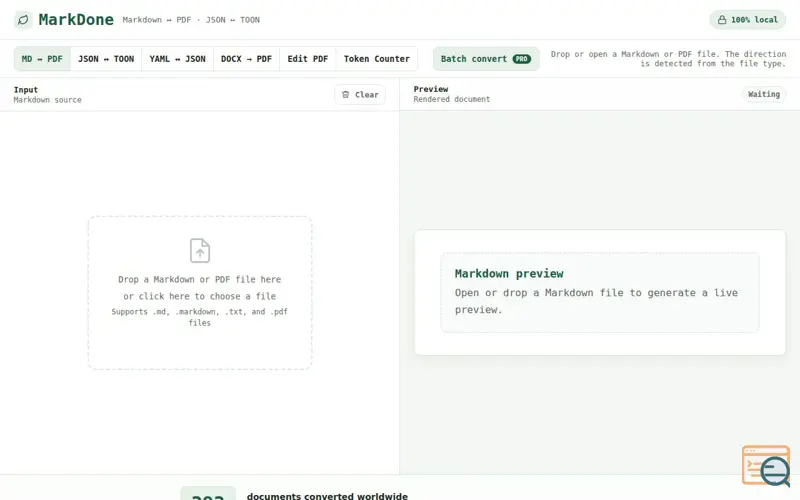The height and width of the screenshot is (500, 800).
Task: Click the "Input" panel heading
Action: (26, 90)
